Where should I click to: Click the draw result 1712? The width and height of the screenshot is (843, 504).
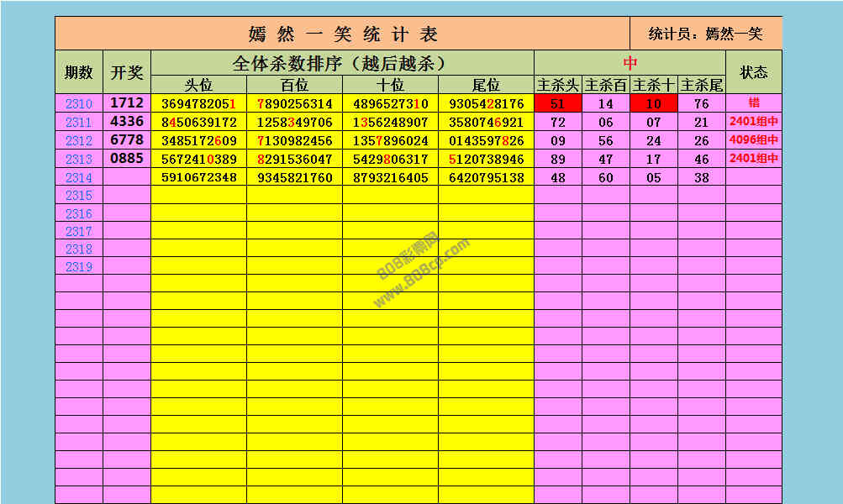pos(127,103)
